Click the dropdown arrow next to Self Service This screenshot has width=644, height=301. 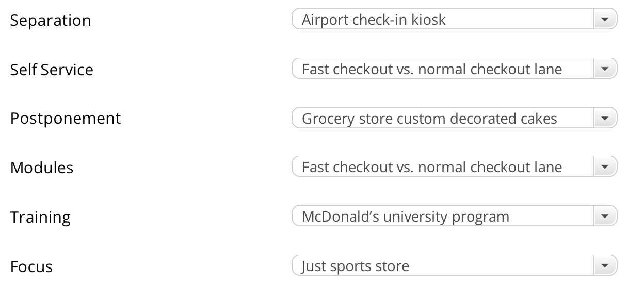pos(605,68)
